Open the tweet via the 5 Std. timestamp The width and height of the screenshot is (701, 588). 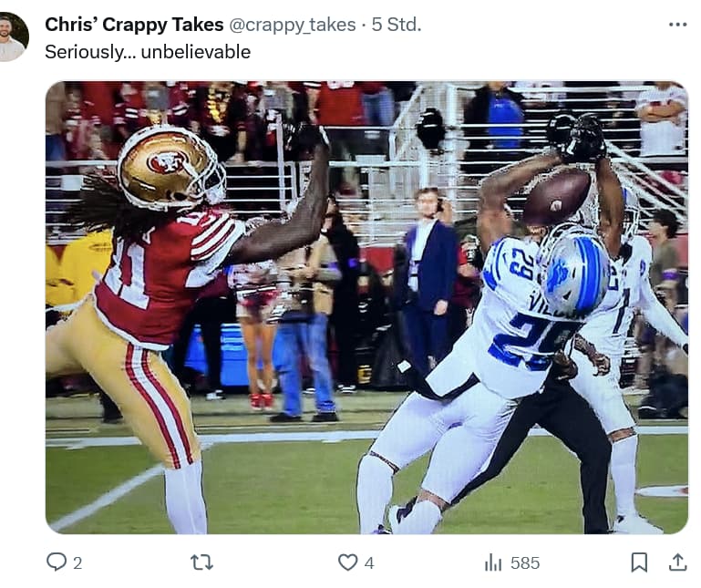click(x=397, y=25)
